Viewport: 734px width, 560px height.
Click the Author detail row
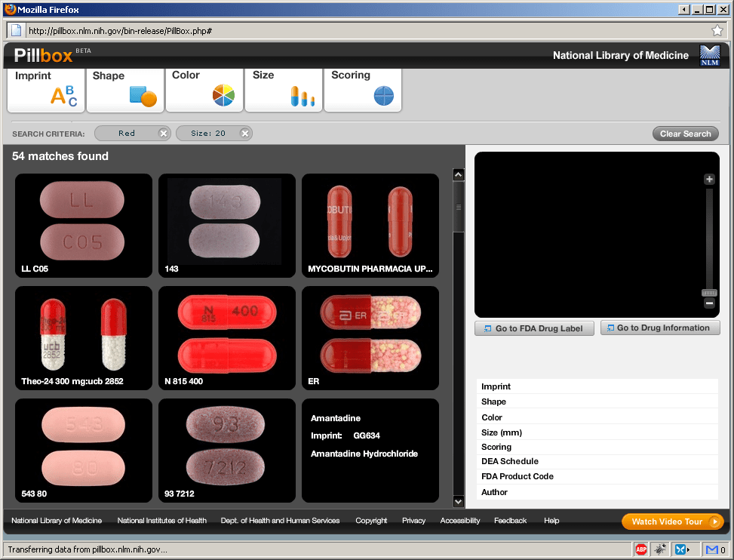(x=597, y=491)
